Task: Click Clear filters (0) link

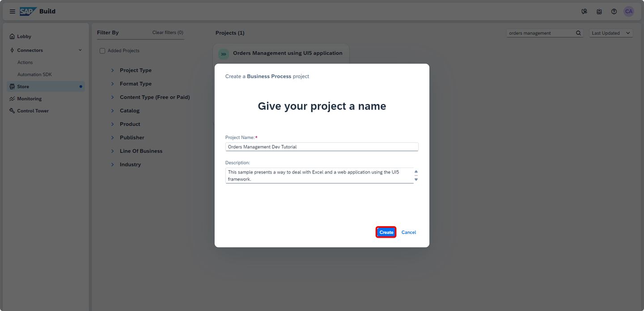Action: [168, 33]
